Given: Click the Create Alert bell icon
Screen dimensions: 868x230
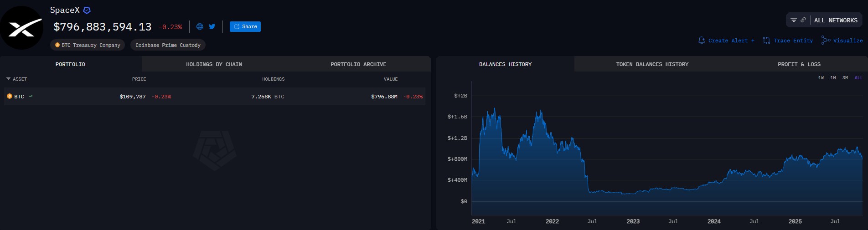Looking at the screenshot, I should [x=702, y=41].
